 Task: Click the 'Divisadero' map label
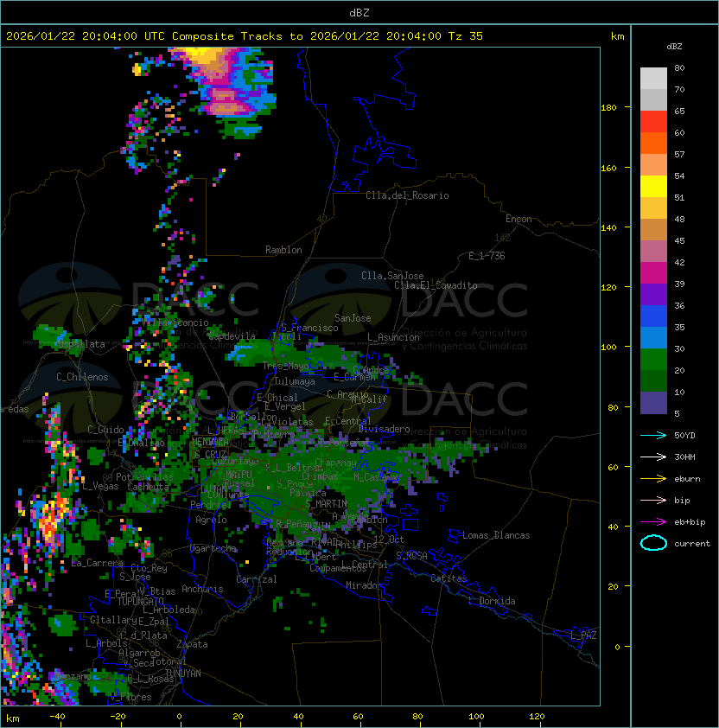[x=384, y=429]
